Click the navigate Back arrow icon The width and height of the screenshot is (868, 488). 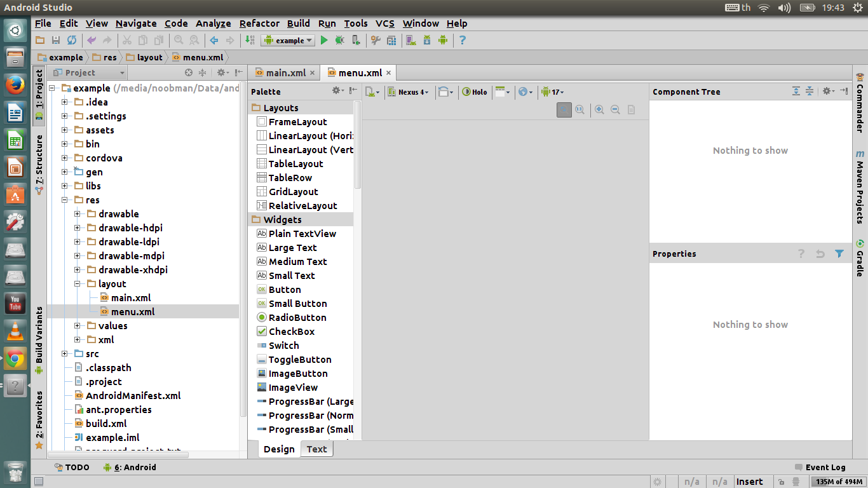click(214, 40)
